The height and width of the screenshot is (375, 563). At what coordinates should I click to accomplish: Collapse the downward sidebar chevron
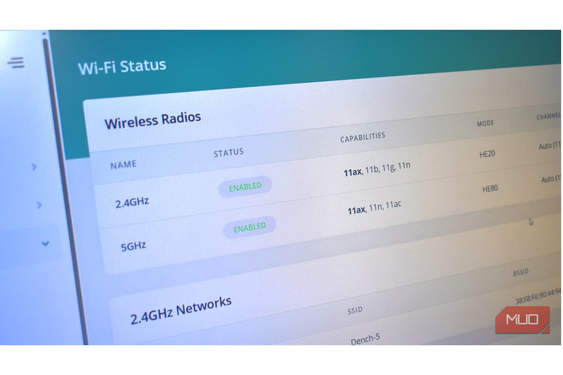pyautogui.click(x=45, y=244)
